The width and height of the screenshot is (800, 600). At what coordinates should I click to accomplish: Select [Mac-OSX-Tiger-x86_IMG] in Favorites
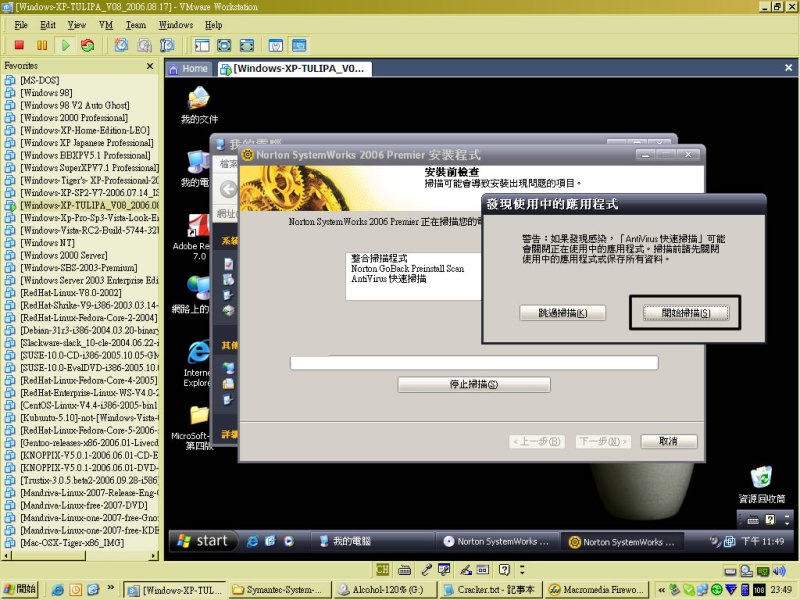[72, 543]
